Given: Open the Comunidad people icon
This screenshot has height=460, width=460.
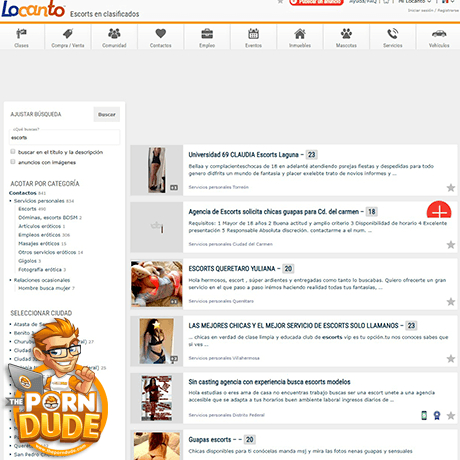Looking at the screenshot, I should click(x=114, y=34).
